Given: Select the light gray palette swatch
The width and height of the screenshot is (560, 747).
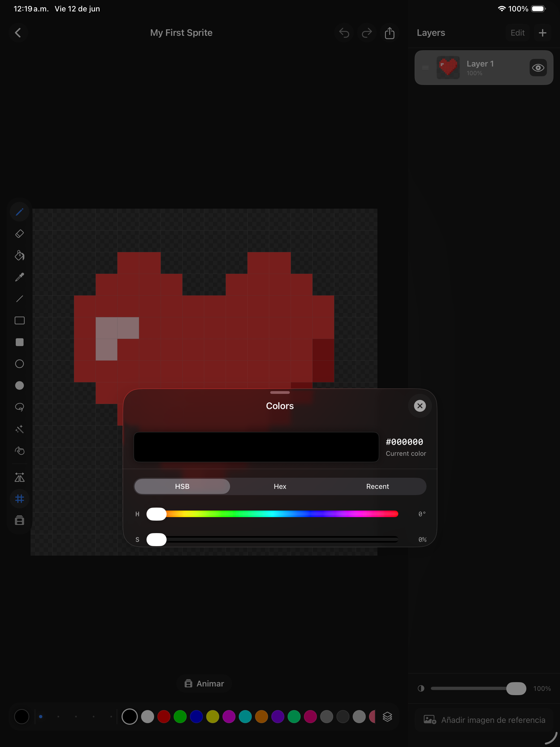Looking at the screenshot, I should [x=148, y=716].
